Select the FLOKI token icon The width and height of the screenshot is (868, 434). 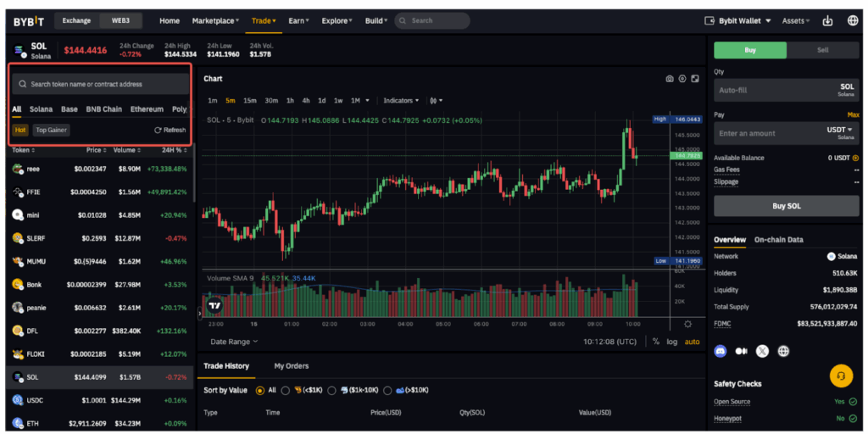(x=17, y=353)
